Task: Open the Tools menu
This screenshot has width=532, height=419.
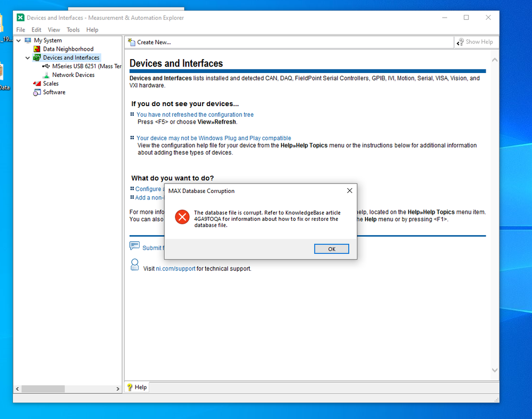Action: click(x=73, y=30)
